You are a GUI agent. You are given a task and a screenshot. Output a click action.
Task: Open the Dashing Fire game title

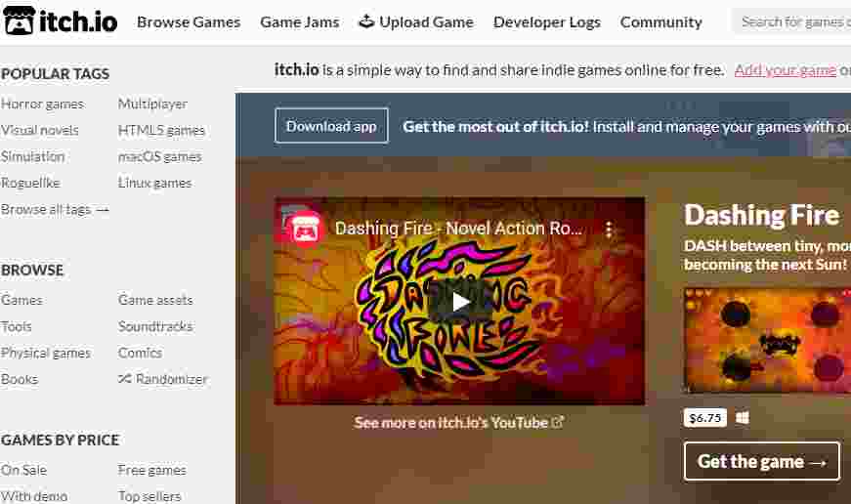pyautogui.click(x=761, y=215)
